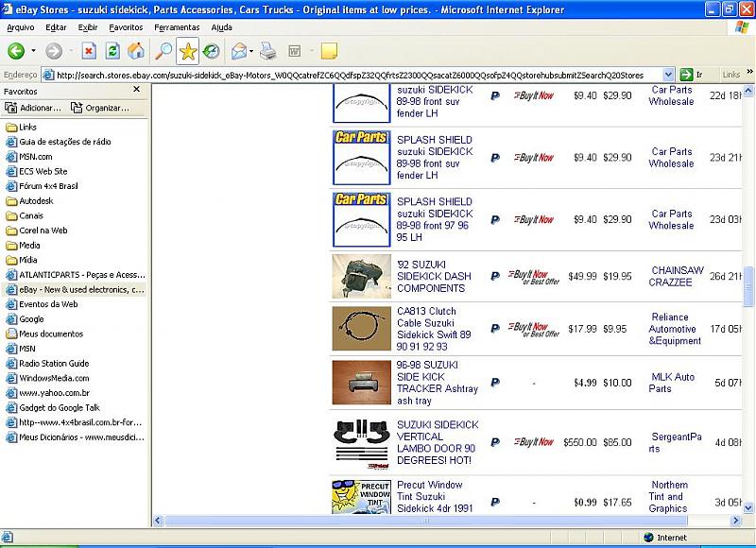The height and width of the screenshot is (548, 756).
Task: Expand the Autodesk favorites folder
Action: 29,201
